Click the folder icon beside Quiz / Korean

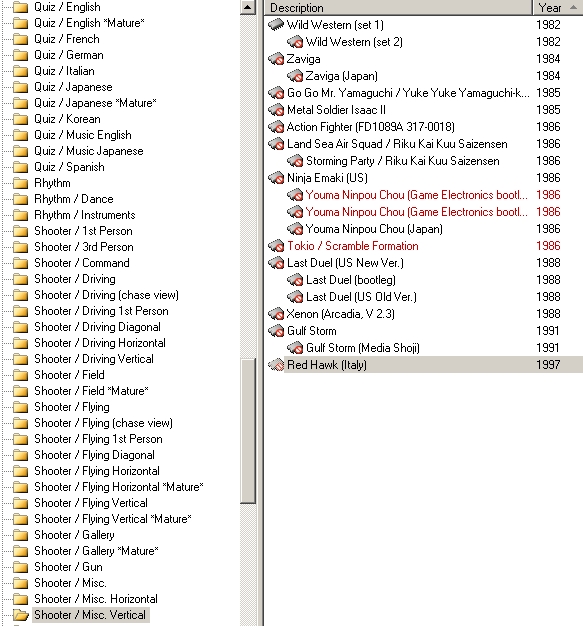click(20, 119)
